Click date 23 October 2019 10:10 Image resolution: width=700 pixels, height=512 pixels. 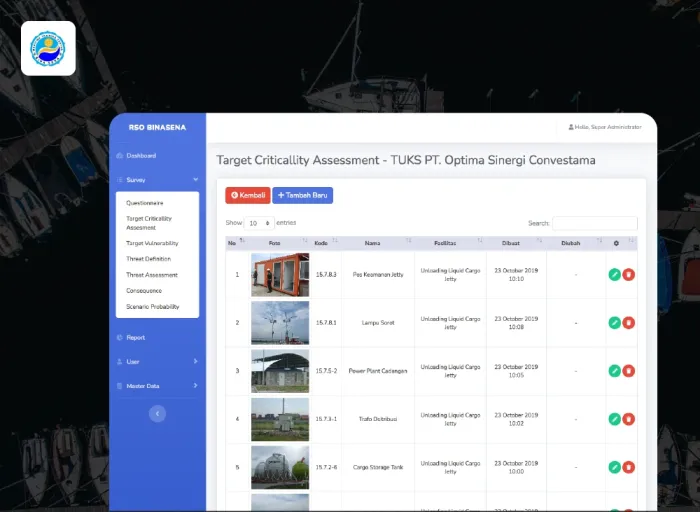click(x=516, y=275)
